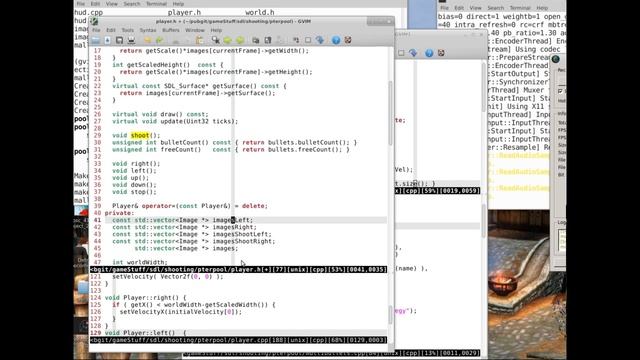The image size is (640, 360).
Task: Click the highlighted word 'shoot' on line 29
Action: [x=140, y=135]
